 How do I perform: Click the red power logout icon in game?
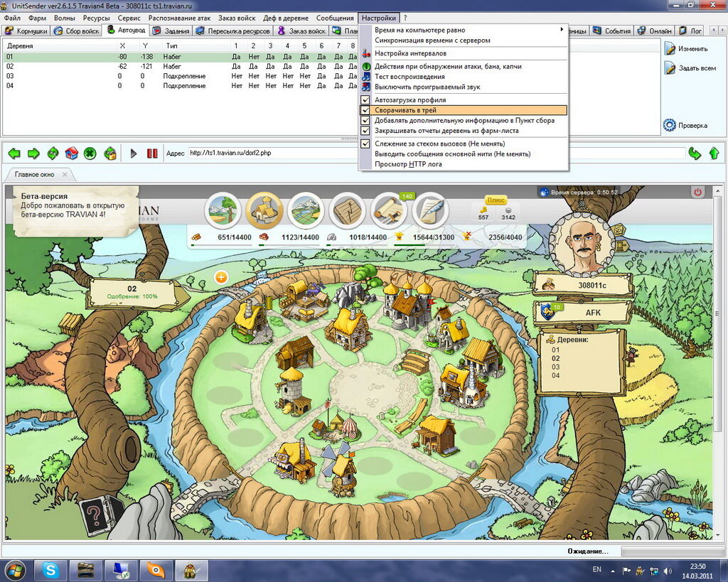697,192
